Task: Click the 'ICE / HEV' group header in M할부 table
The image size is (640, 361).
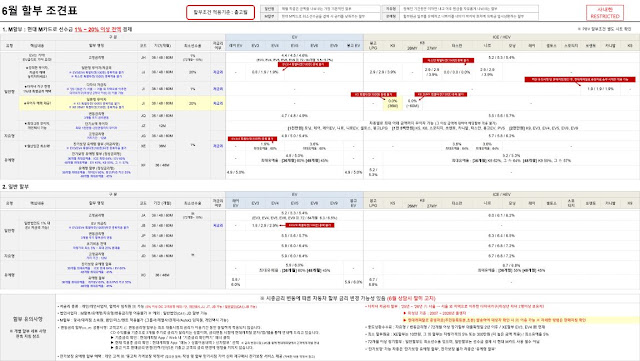Action: click(x=501, y=37)
